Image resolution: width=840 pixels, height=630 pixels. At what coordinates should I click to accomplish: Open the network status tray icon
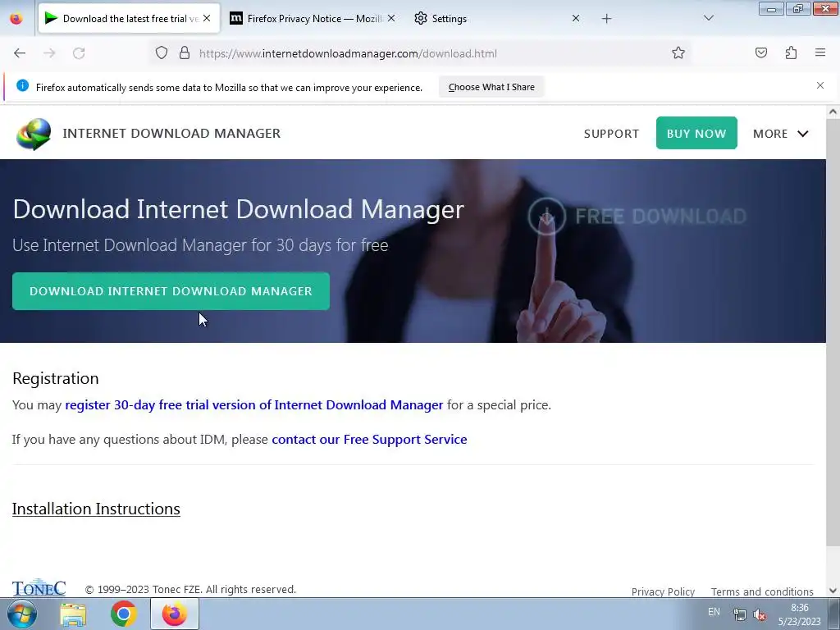739,614
